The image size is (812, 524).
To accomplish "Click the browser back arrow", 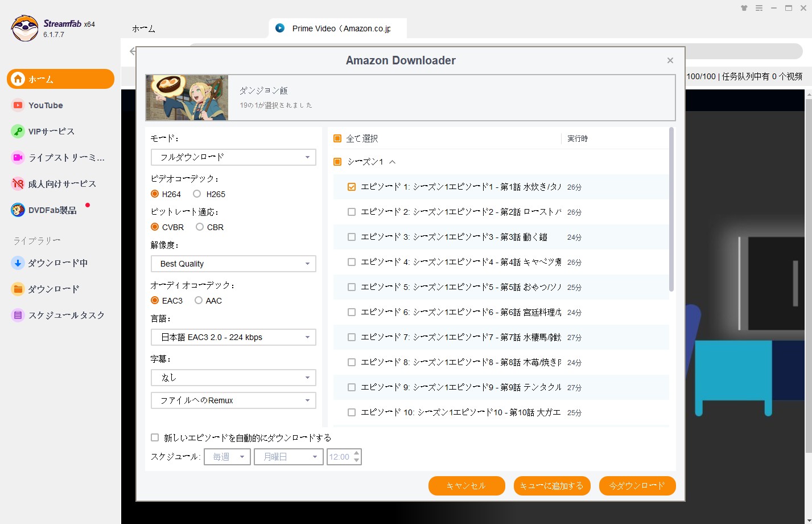I will tap(133, 51).
